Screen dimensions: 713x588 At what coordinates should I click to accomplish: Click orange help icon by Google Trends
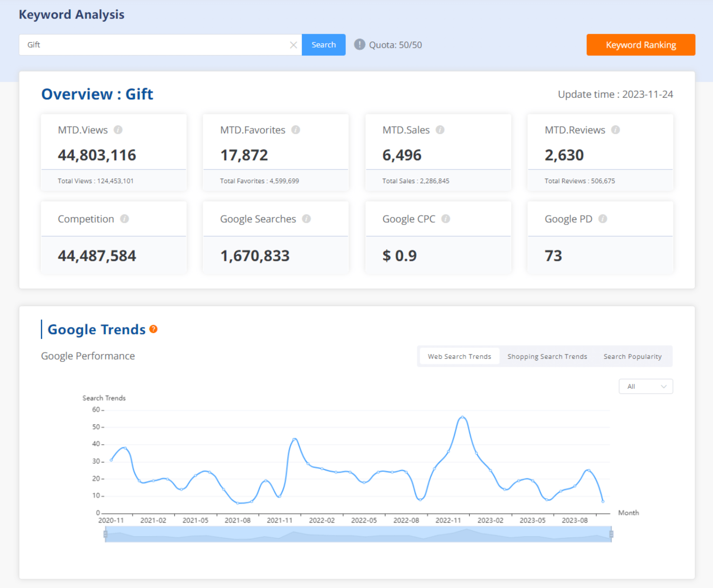(x=153, y=329)
